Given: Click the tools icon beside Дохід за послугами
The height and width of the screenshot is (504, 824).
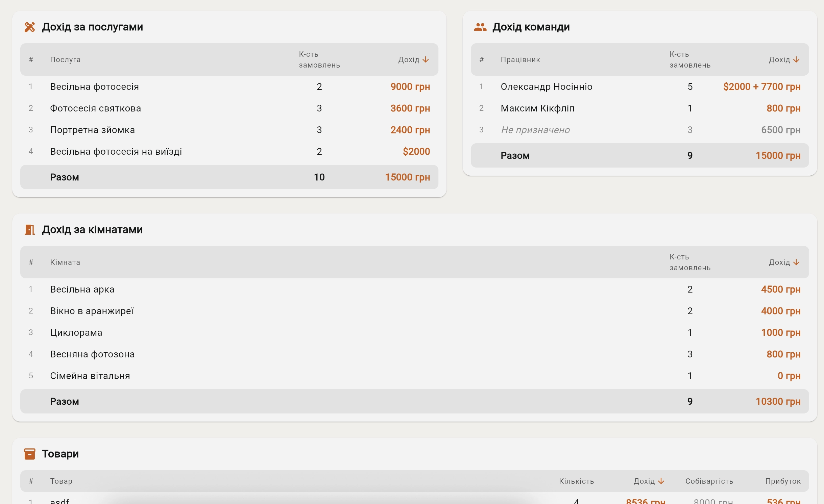Looking at the screenshot, I should tap(30, 27).
